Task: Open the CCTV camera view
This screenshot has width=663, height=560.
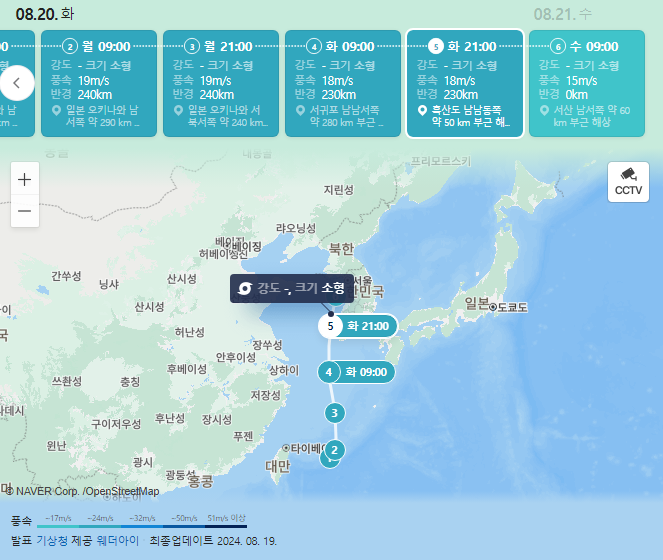Action: coord(628,182)
